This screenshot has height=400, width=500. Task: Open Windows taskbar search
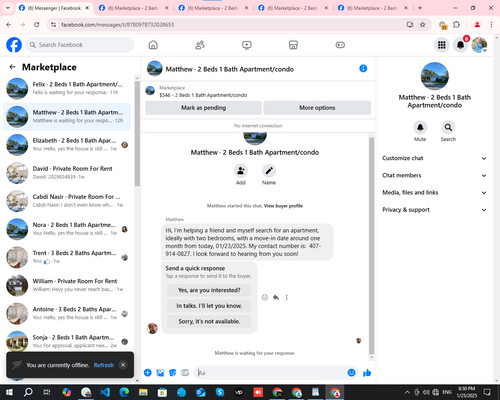click(x=28, y=392)
